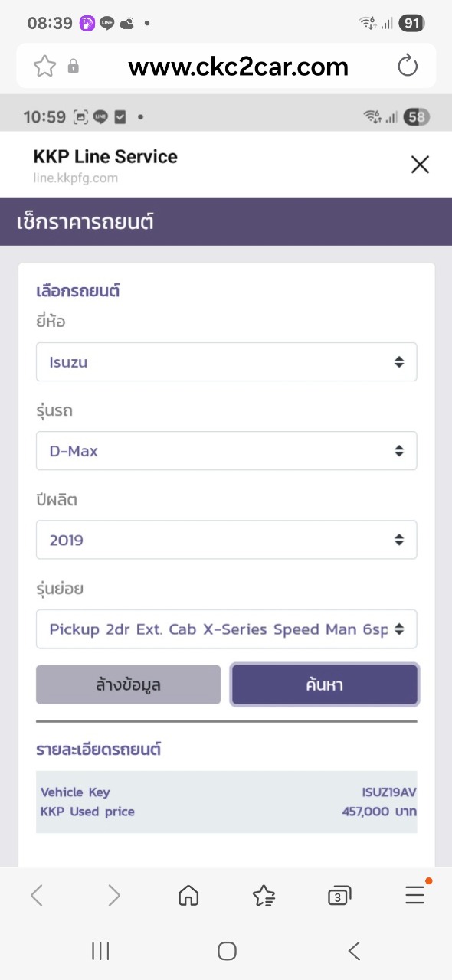This screenshot has height=980, width=452.
Task: Go forward with browser forward arrow
Action: point(113,895)
